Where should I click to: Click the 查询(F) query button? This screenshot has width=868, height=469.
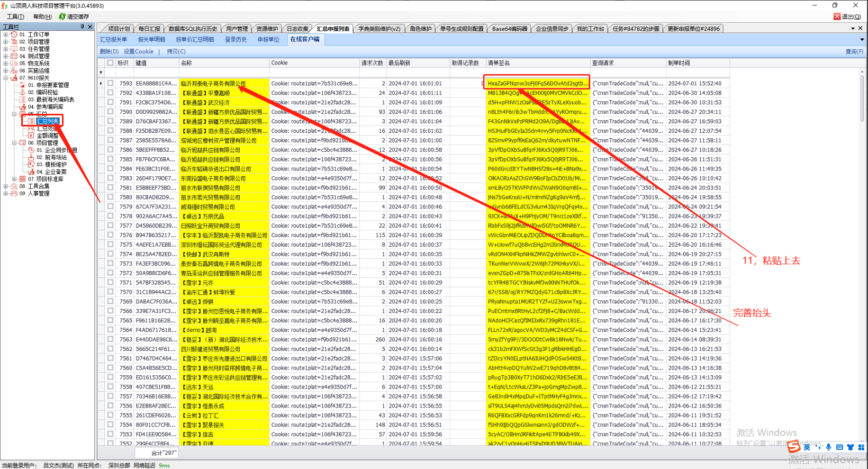click(854, 51)
